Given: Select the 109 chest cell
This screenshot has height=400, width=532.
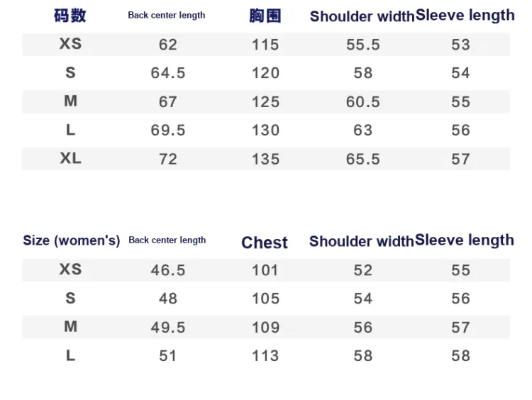Looking at the screenshot, I should point(265,327).
